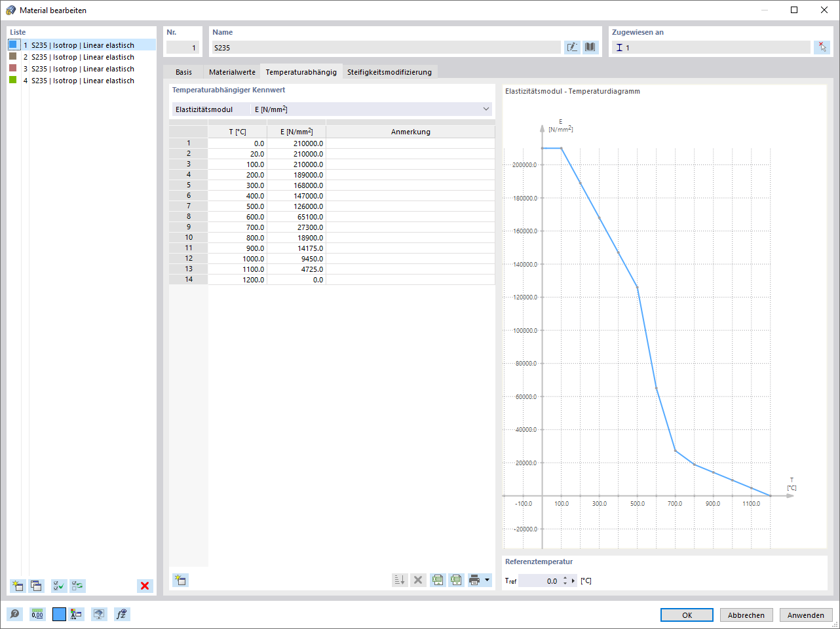Screen dimensions: 840x629
Task: Select all materials via check icon
Action: pyautogui.click(x=58, y=586)
